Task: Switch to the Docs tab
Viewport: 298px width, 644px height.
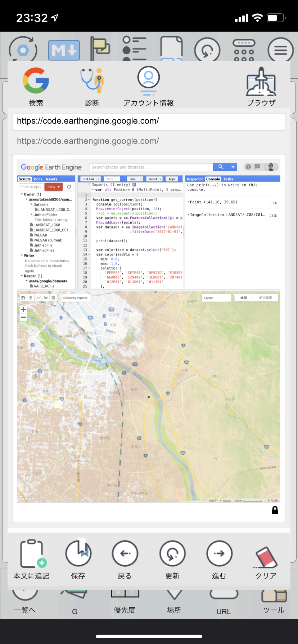Action: pyautogui.click(x=38, y=179)
